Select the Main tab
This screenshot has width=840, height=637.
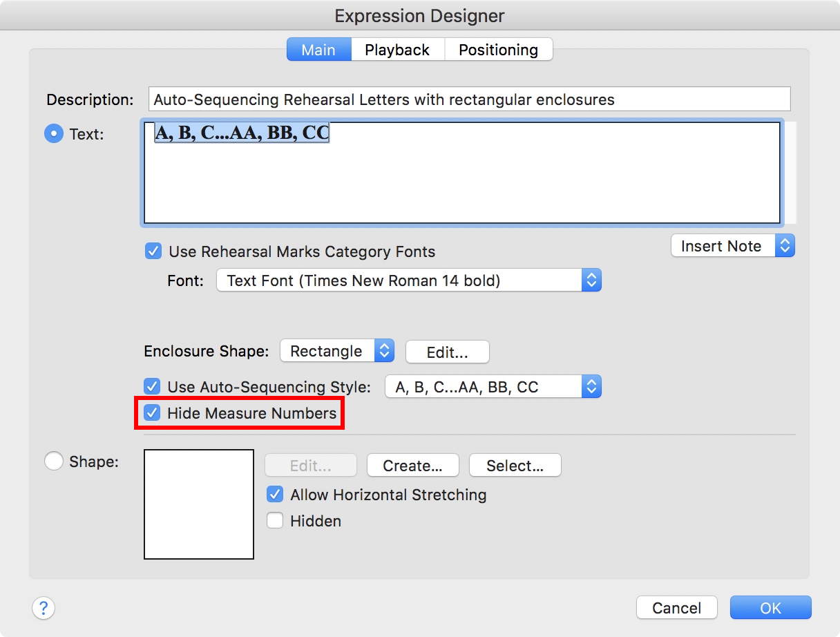(318, 50)
